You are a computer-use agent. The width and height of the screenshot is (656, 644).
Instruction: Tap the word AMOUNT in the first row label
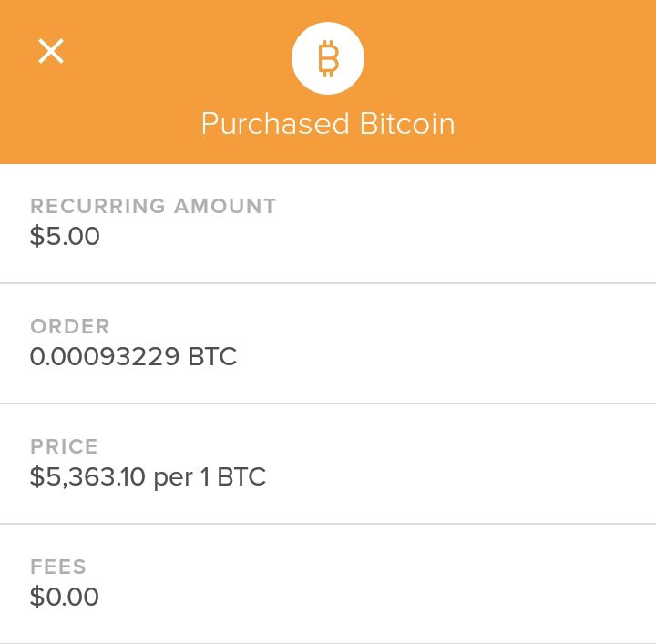click(x=225, y=206)
